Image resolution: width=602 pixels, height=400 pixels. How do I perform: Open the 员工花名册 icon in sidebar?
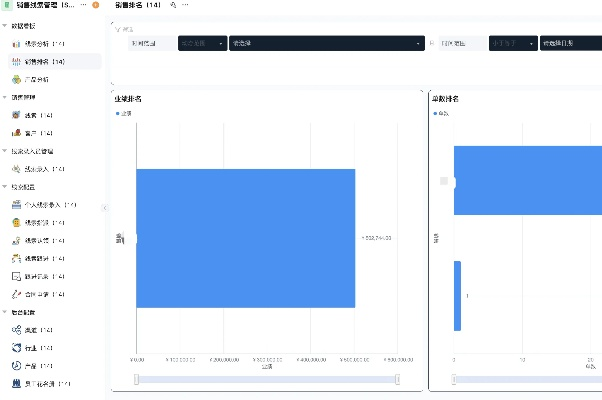click(16, 383)
